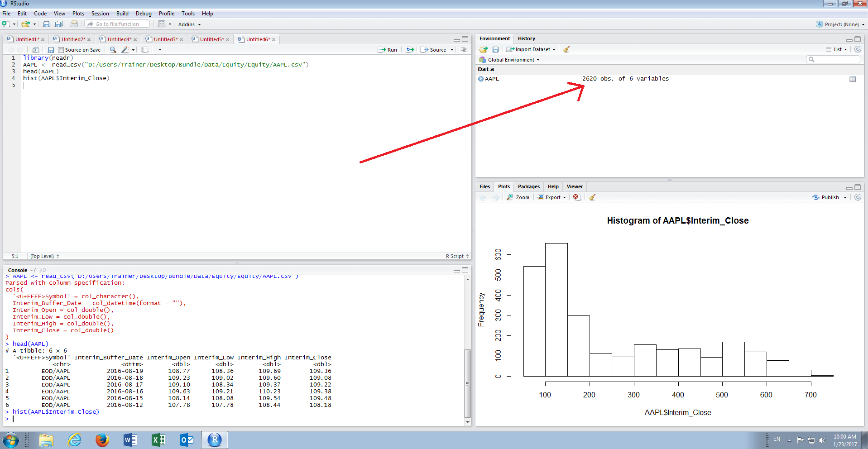Open recent files dropdown arrow
Viewport: 868px width, 449px height.
34,24
